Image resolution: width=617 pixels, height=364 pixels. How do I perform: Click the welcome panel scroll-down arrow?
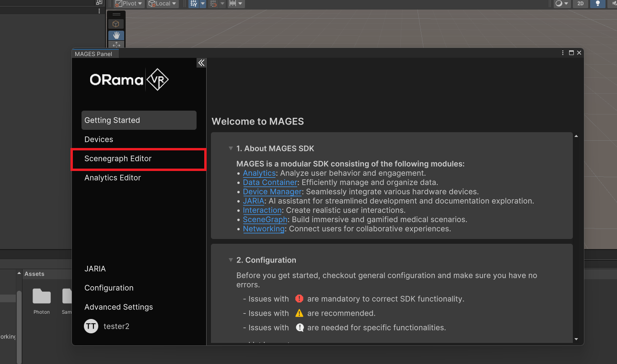tap(576, 339)
